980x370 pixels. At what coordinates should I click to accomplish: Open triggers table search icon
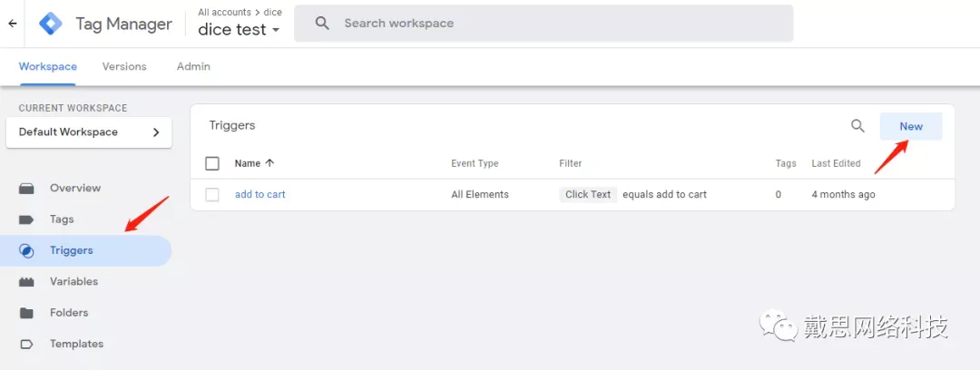(x=857, y=126)
